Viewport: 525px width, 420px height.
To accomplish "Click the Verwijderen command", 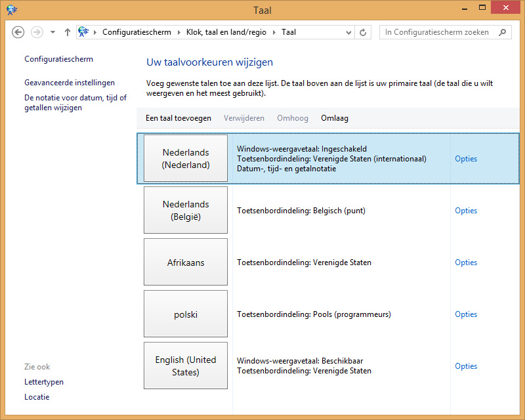I will (x=244, y=118).
